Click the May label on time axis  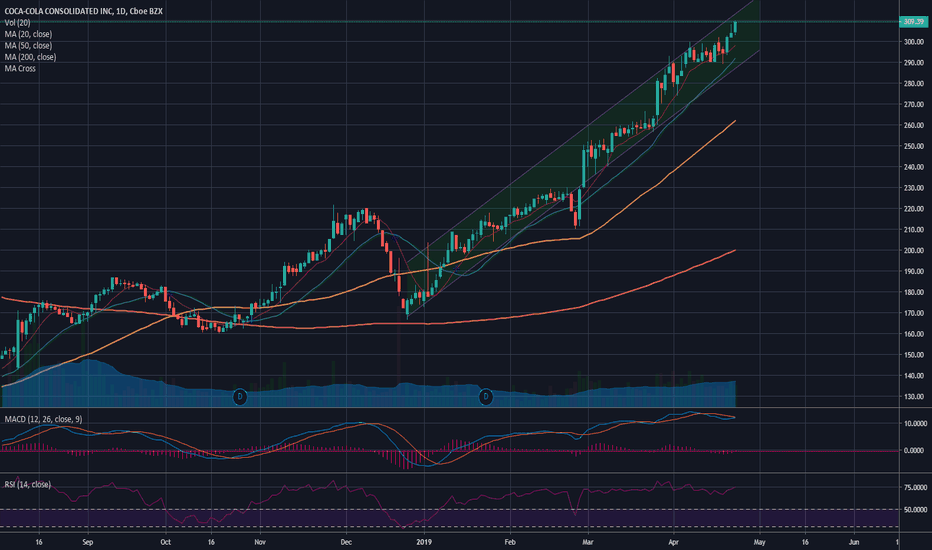(759, 542)
